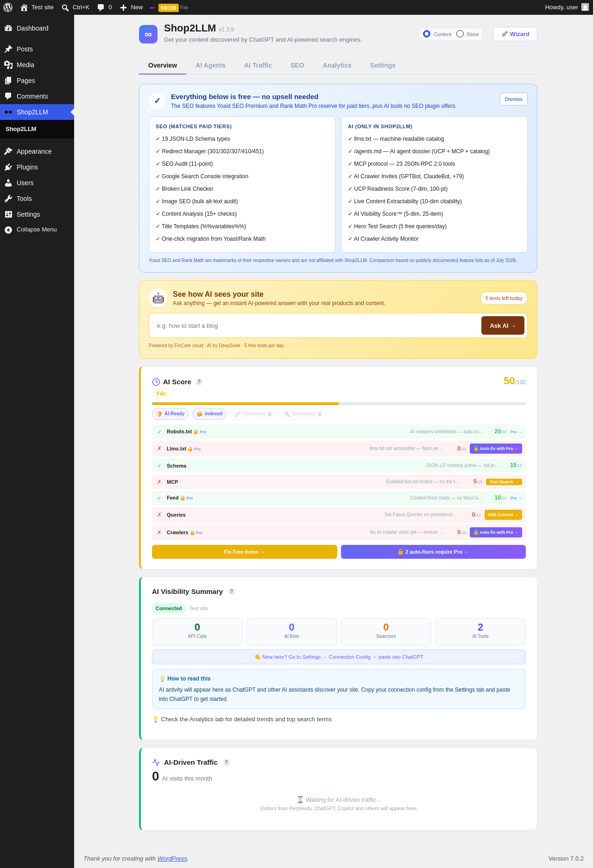Screen dimensions: 593x868
Task: Open search via Ctrl+K magnifier icon
Action: pos(65,8)
